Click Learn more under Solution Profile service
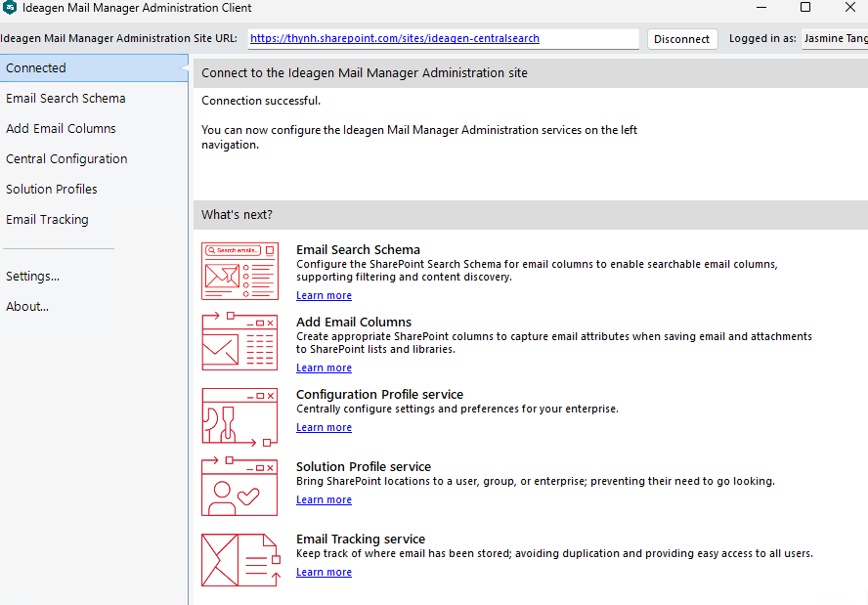This screenshot has width=868, height=605. [324, 499]
